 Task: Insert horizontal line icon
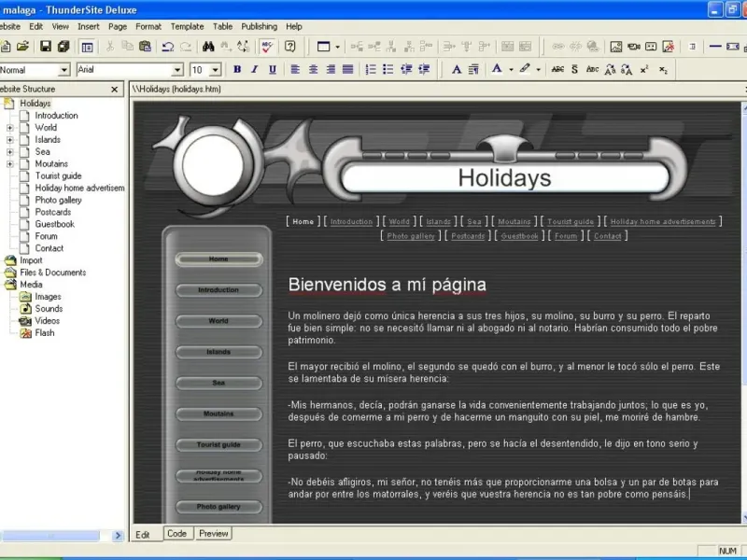click(x=715, y=46)
